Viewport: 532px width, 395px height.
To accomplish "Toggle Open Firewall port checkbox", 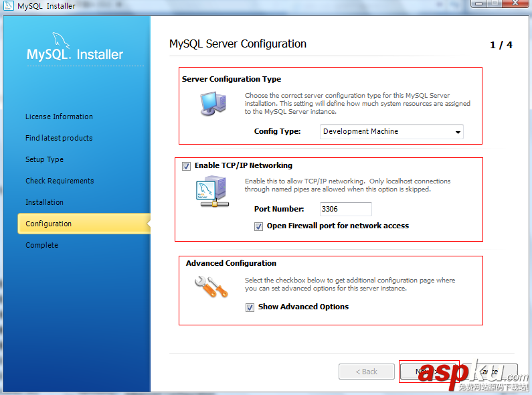I will tap(258, 226).
